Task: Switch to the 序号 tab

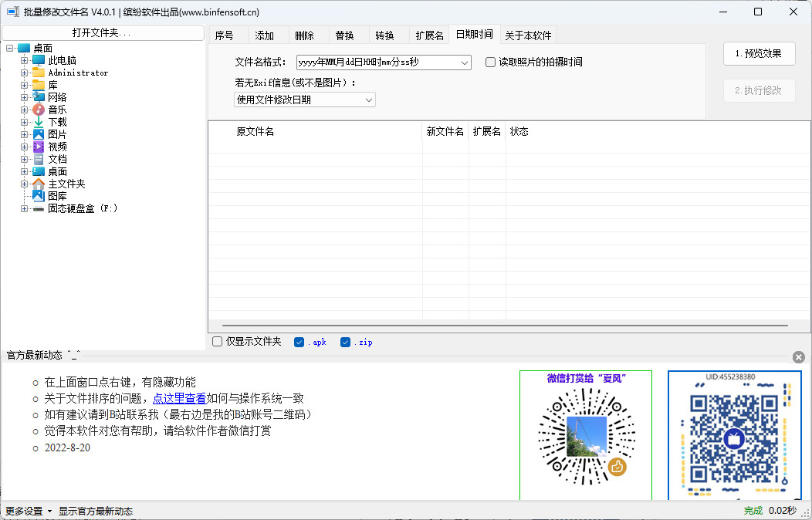Action: pos(228,35)
